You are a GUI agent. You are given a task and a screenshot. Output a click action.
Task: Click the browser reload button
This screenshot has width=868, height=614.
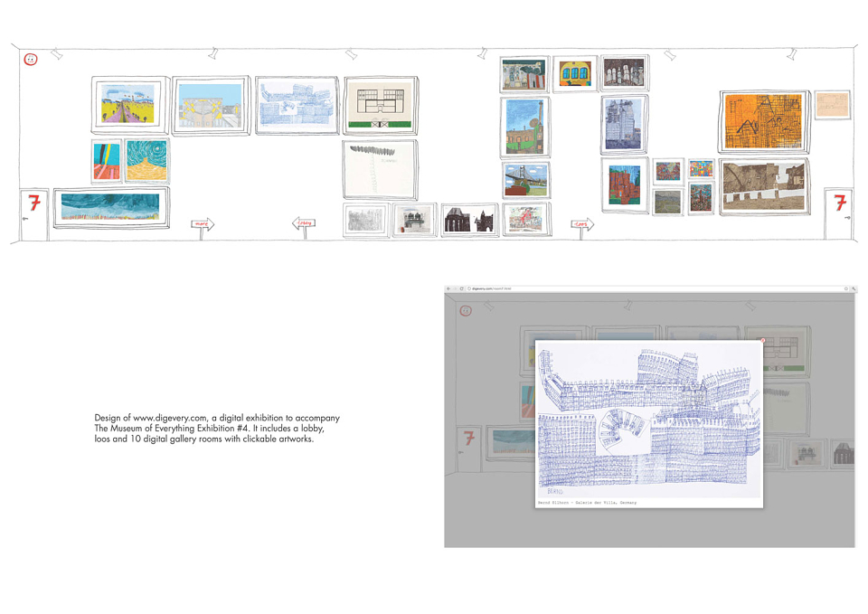point(462,288)
